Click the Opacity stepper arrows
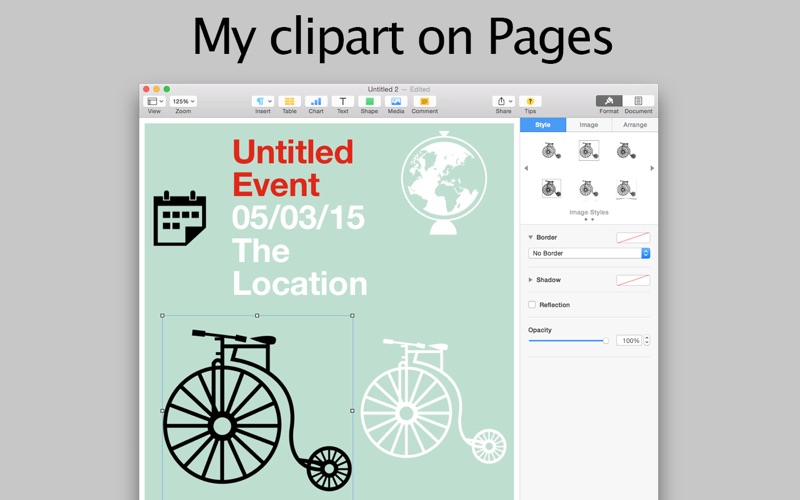800x500 pixels. tap(647, 340)
